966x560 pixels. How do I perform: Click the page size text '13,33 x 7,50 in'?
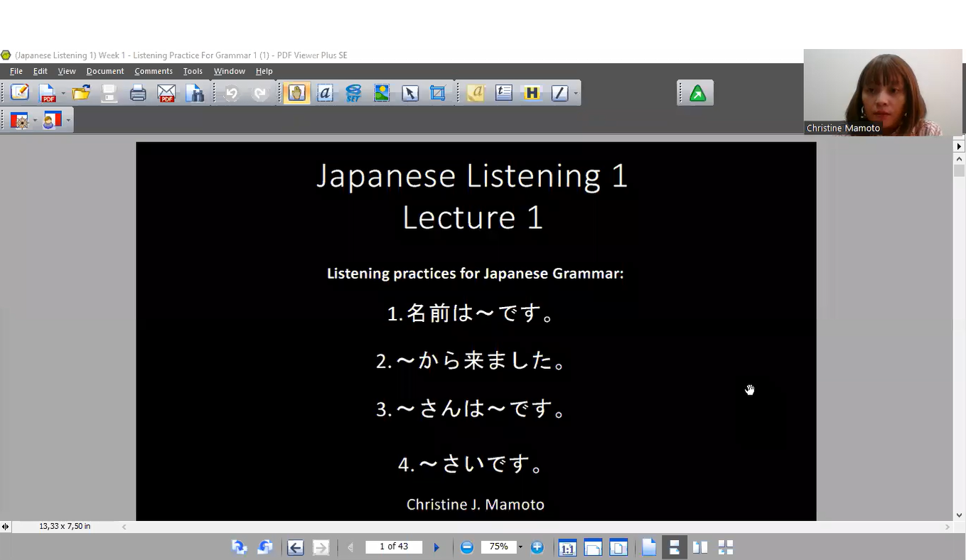click(65, 527)
